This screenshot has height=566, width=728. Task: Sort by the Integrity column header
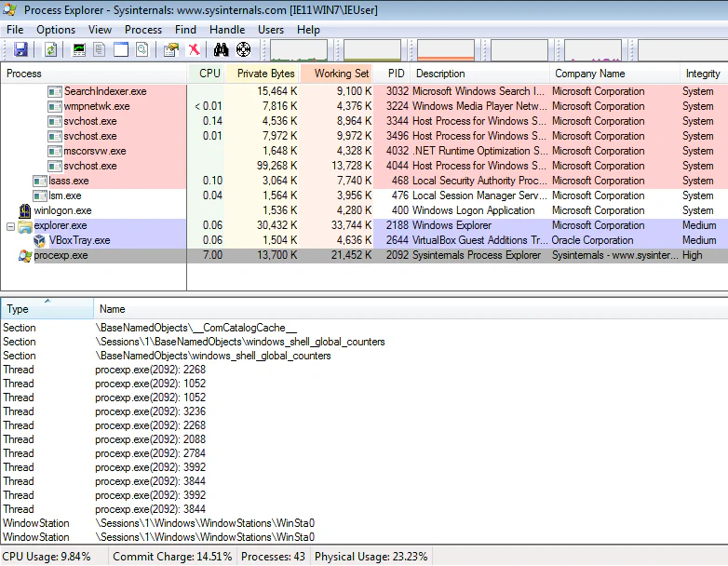(704, 74)
